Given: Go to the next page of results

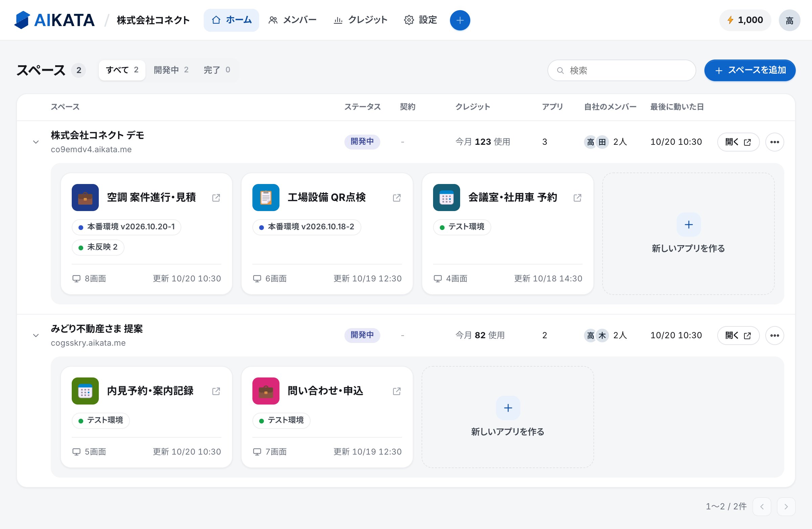Looking at the screenshot, I should [786, 506].
